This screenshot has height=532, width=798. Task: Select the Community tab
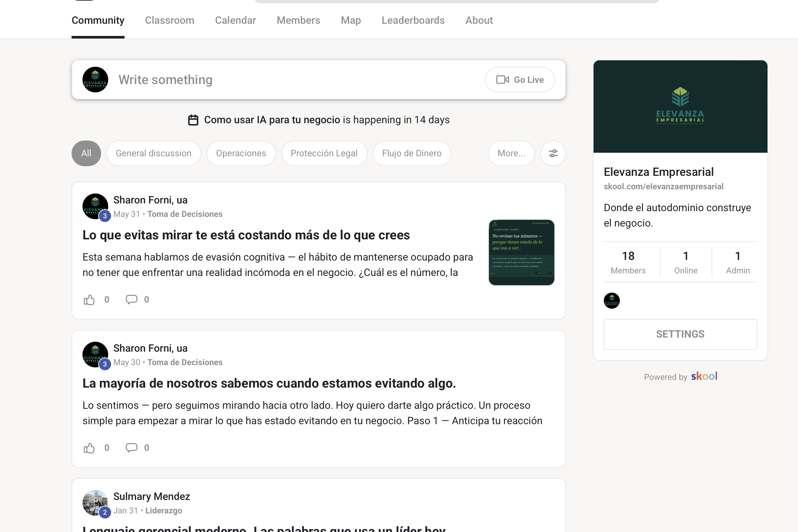(98, 20)
